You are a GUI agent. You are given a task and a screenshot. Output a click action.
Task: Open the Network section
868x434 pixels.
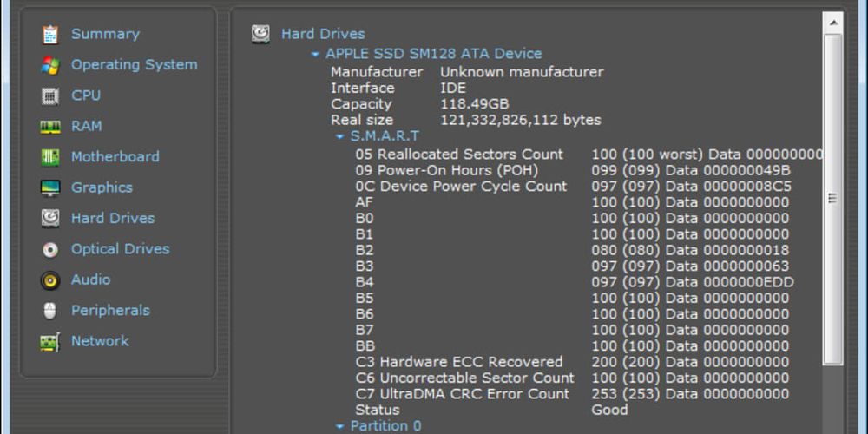[100, 341]
